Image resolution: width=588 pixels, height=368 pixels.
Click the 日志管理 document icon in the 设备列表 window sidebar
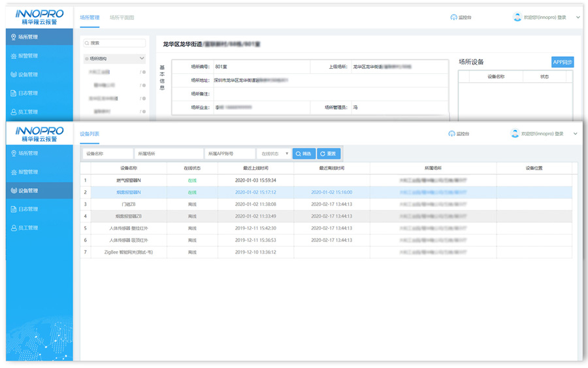[x=14, y=209]
